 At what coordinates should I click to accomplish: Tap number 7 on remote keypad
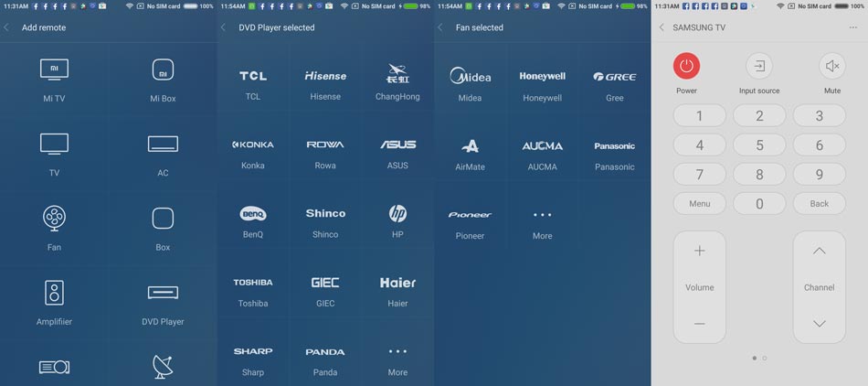coord(700,175)
